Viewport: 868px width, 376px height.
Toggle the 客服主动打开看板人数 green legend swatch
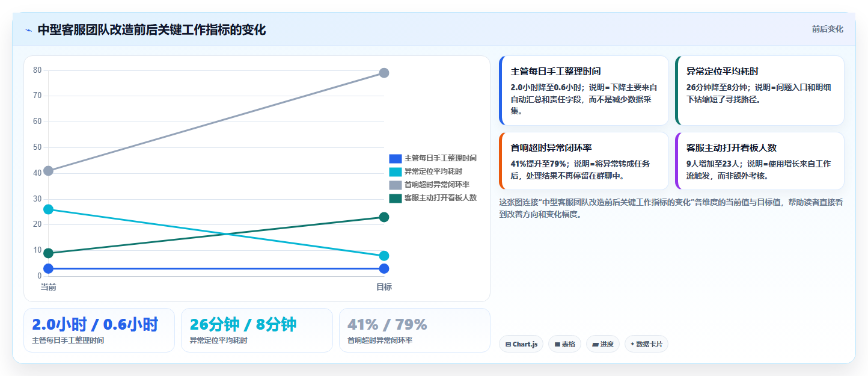tap(395, 198)
